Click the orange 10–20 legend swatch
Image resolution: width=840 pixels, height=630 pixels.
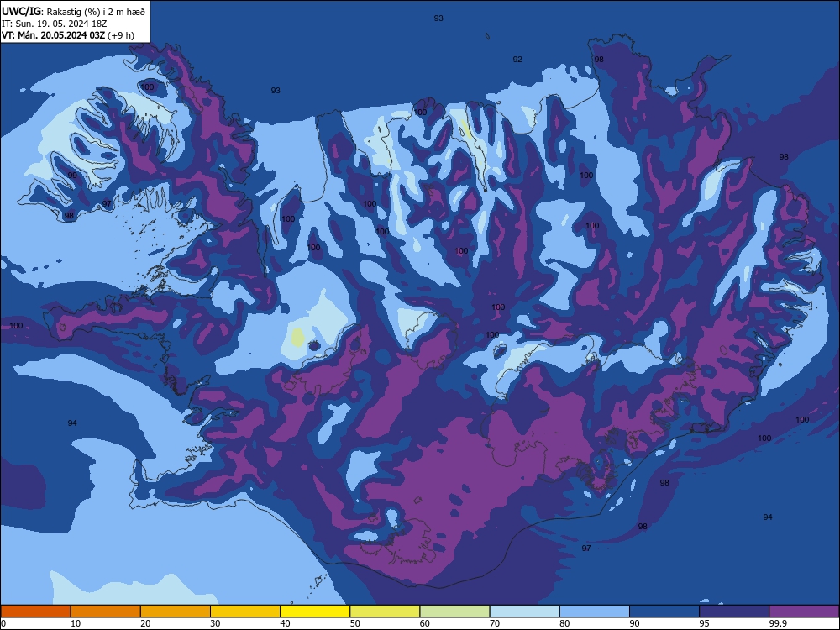[x=106, y=612]
